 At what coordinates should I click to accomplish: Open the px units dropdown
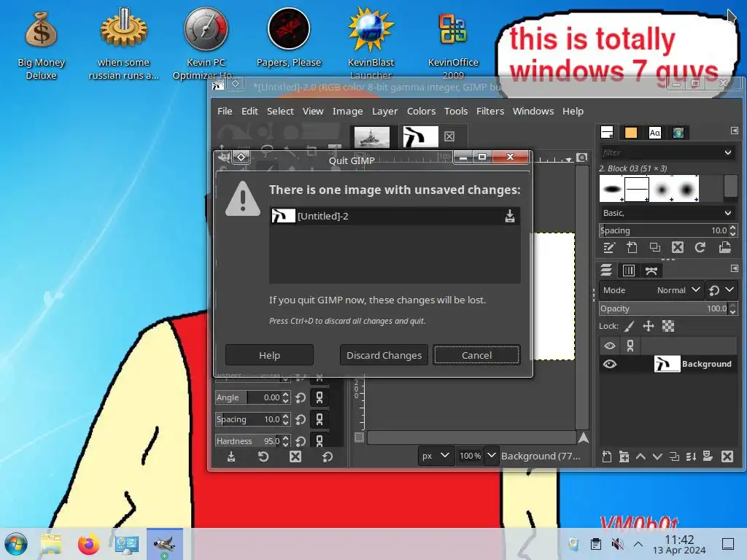pos(436,456)
